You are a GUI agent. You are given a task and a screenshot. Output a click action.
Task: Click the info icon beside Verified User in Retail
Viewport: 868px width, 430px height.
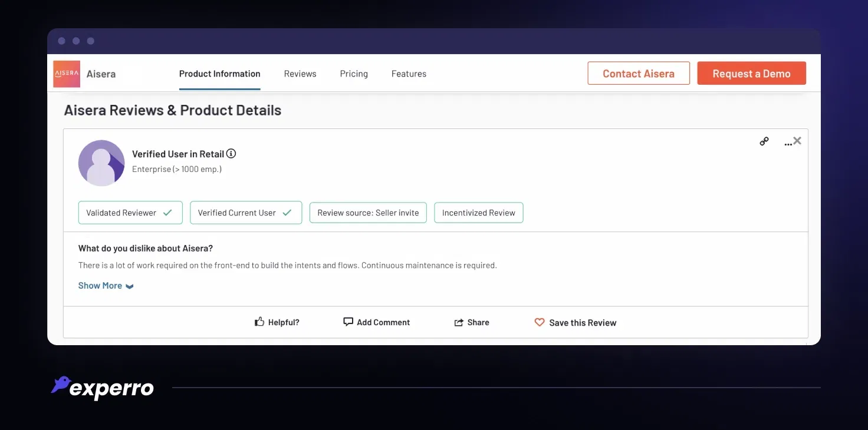click(x=231, y=154)
